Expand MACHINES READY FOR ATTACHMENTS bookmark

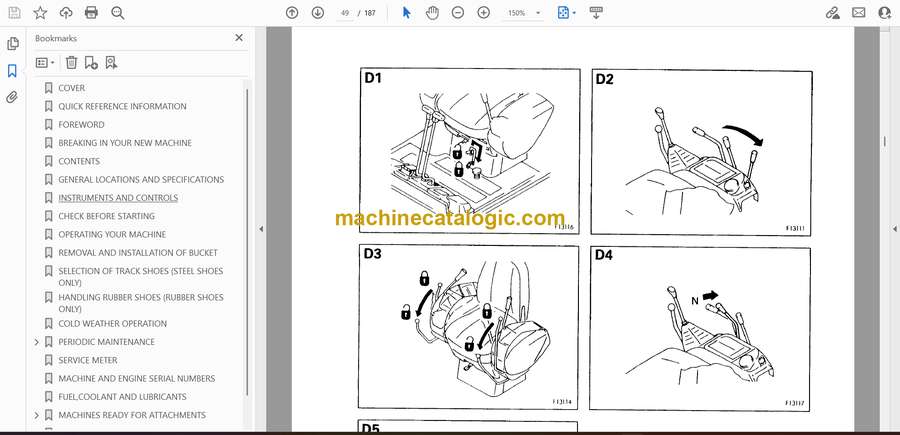(37, 415)
